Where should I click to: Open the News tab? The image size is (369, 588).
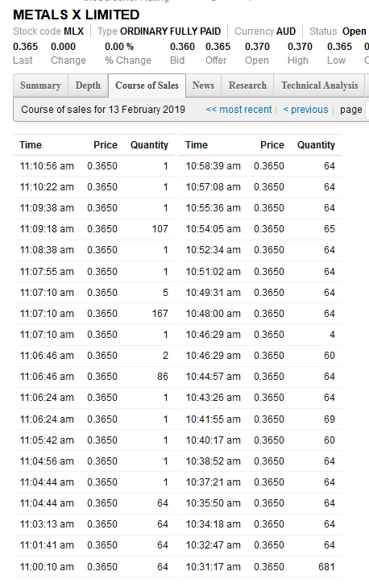click(203, 85)
